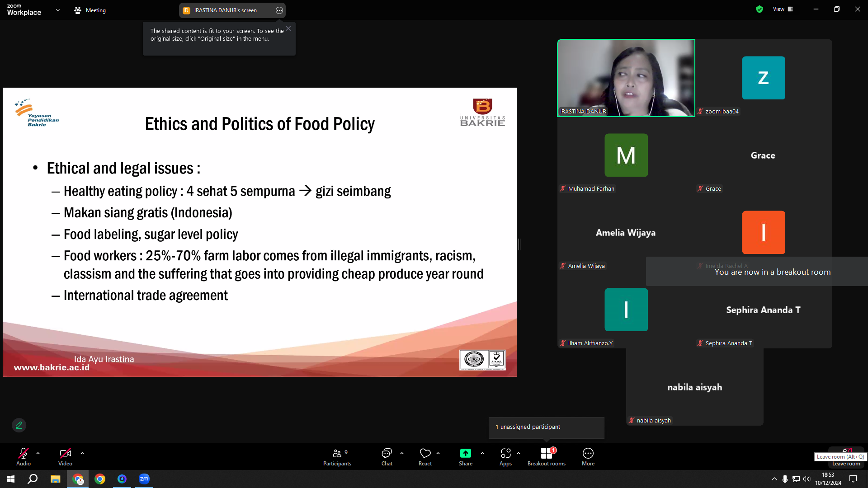Image resolution: width=868 pixels, height=488 pixels.
Task: Click the system volume tray icon
Action: click(x=807, y=479)
